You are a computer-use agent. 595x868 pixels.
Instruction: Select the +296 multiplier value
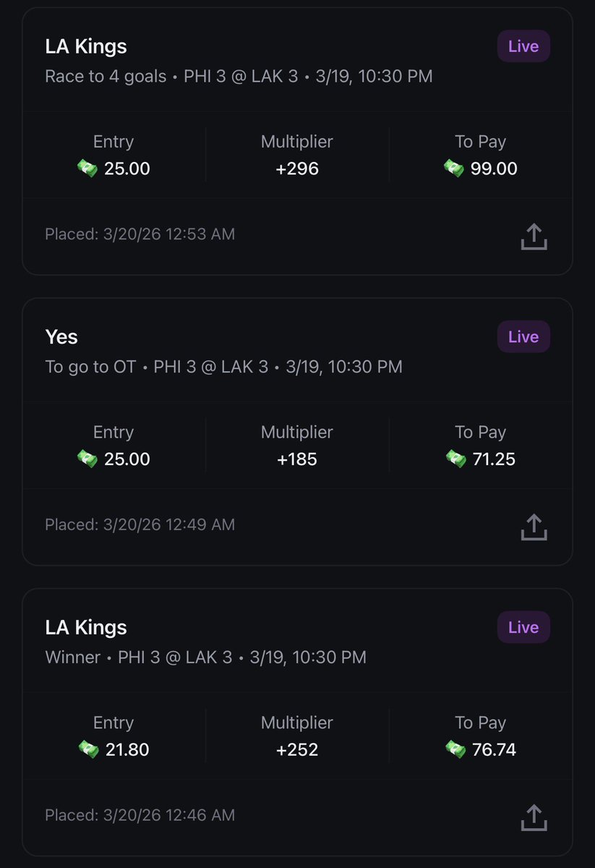click(x=297, y=169)
